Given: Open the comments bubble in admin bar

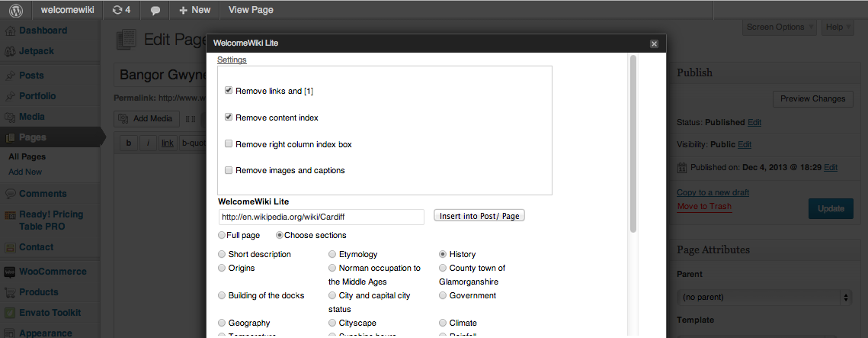Looking at the screenshot, I should (x=155, y=10).
